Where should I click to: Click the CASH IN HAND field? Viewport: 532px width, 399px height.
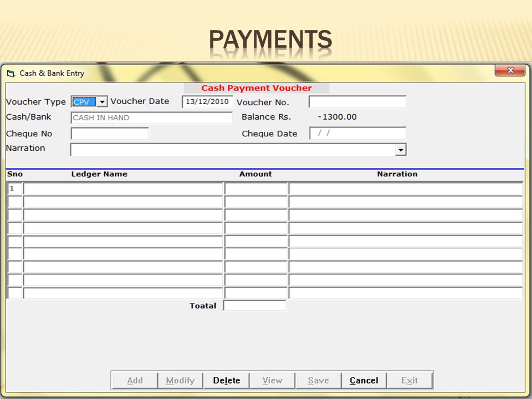[x=152, y=117]
